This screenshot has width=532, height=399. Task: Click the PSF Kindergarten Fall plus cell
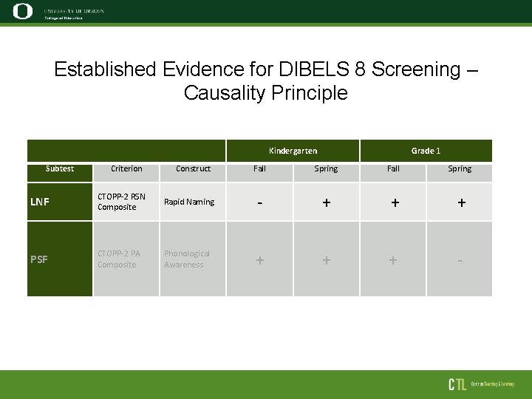click(259, 259)
